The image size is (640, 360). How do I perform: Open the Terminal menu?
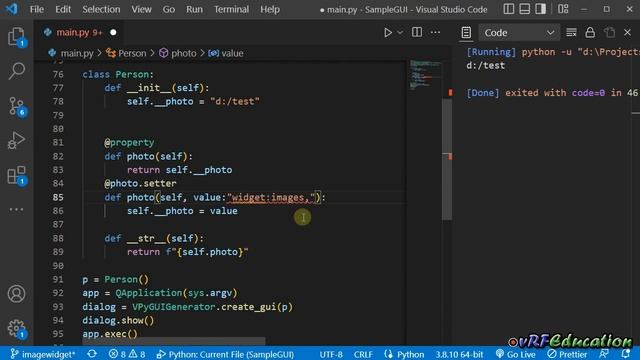pos(231,9)
